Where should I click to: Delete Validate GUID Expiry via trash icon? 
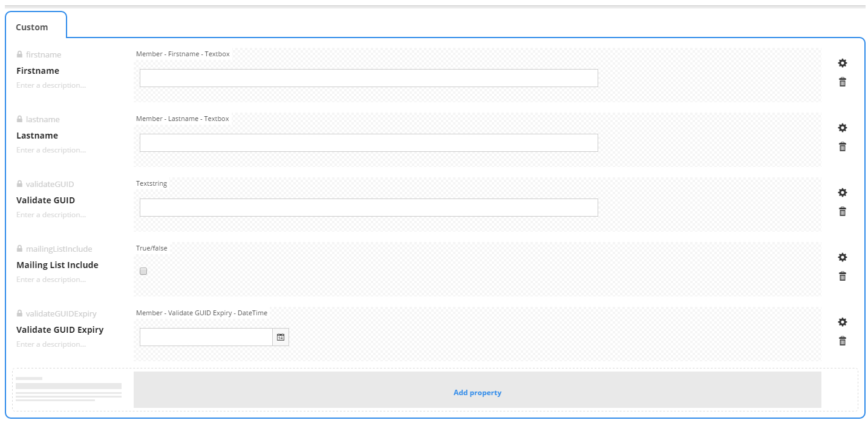[x=842, y=341]
